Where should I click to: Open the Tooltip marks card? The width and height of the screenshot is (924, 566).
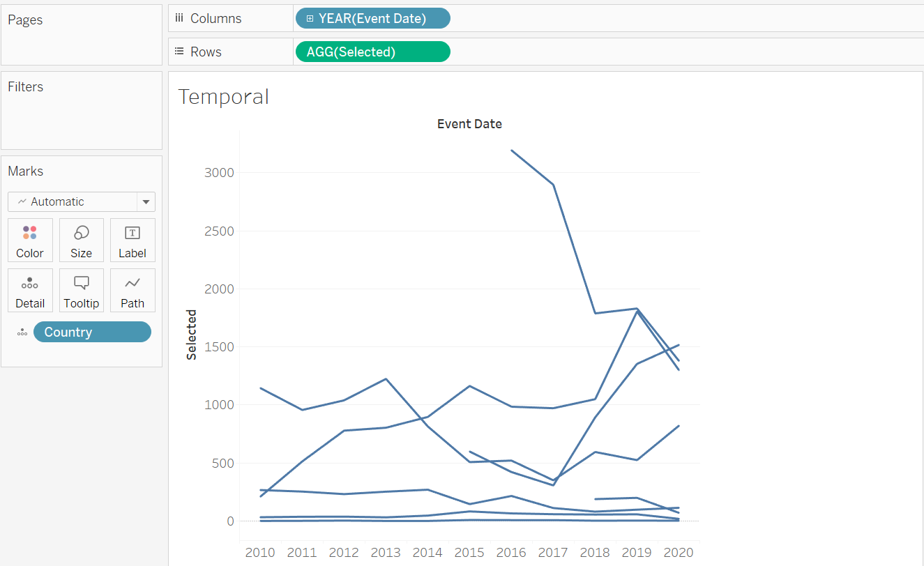81,291
